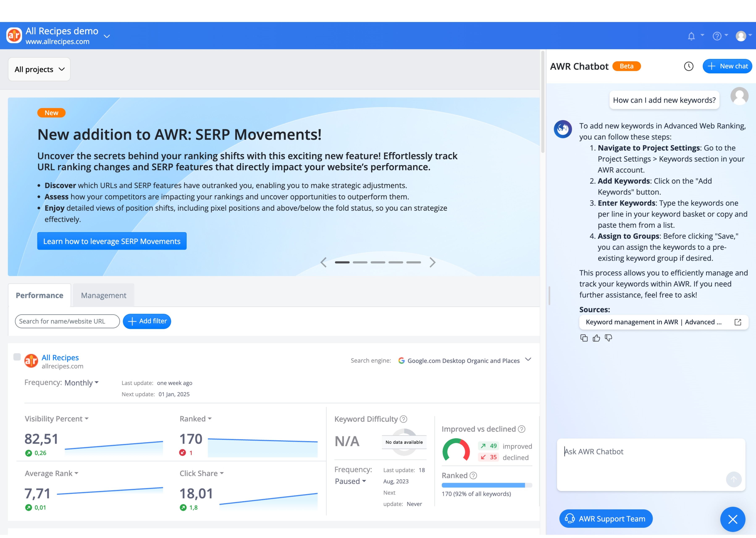This screenshot has width=756, height=538.
Task: Open the notifications bell menu
Action: [691, 36]
